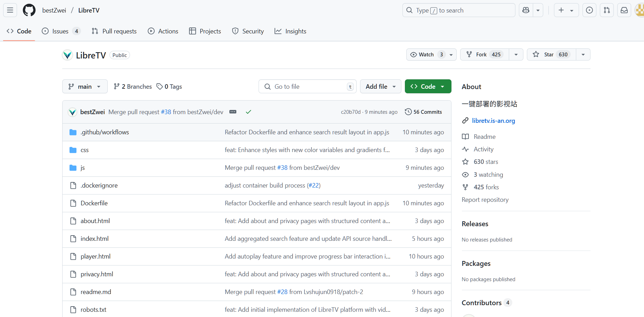The width and height of the screenshot is (644, 317).
Task: Show the green checkmark build status
Action: 248,112
